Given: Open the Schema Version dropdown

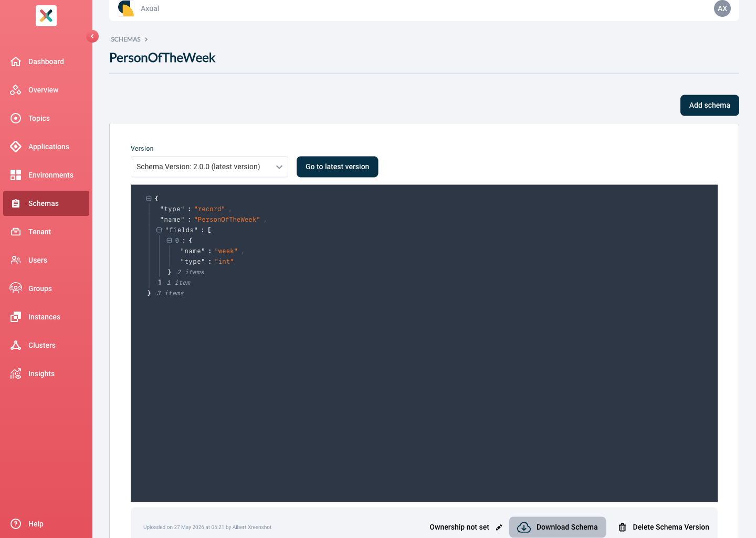Looking at the screenshot, I should (x=209, y=167).
